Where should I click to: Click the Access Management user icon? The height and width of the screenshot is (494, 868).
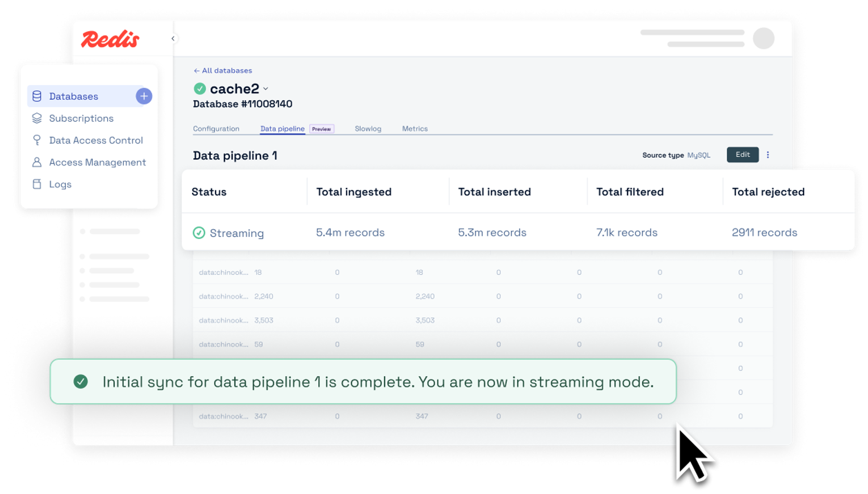[x=37, y=162]
